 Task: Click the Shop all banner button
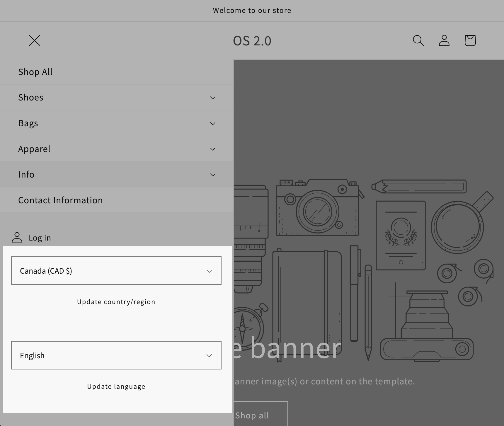click(x=252, y=415)
